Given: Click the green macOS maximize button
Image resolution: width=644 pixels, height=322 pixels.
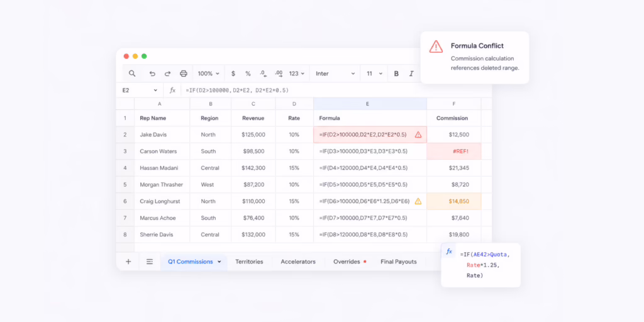Looking at the screenshot, I should tap(144, 56).
